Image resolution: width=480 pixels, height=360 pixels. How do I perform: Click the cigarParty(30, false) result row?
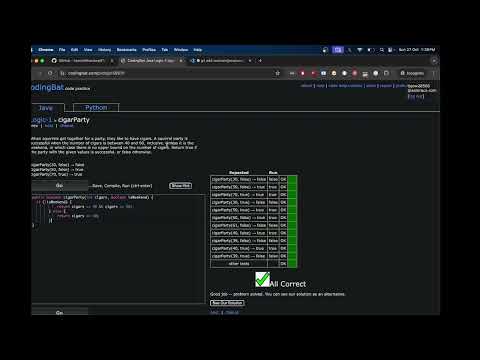[253, 179]
